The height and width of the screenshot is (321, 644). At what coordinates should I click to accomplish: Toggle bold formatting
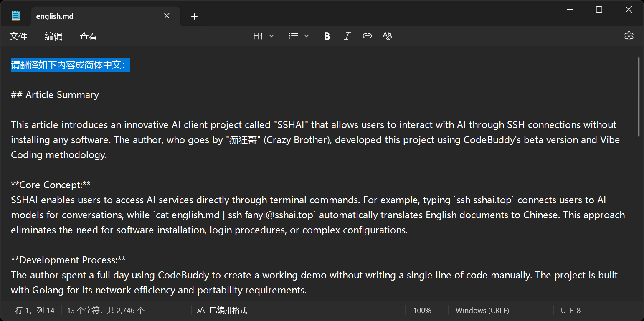(x=327, y=36)
